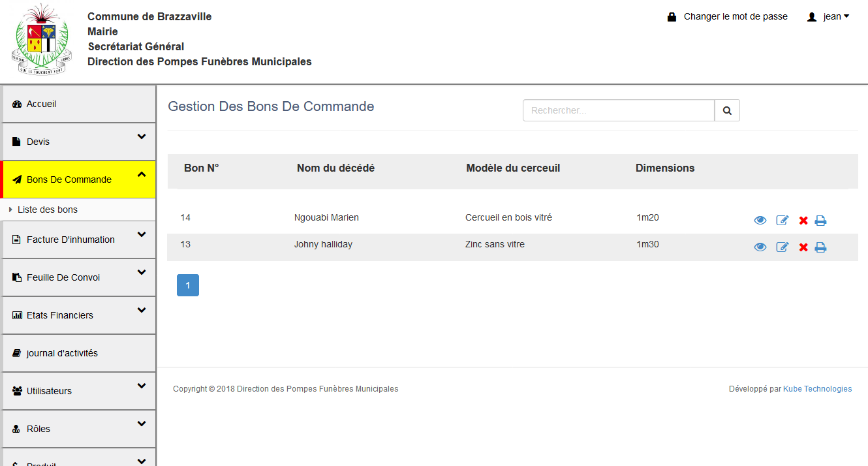Image resolution: width=868 pixels, height=466 pixels.
Task: View details of order number 14
Action: click(760, 221)
